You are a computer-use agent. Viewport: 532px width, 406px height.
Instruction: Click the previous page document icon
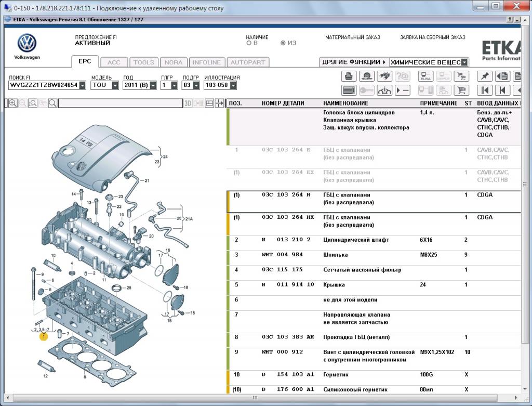502,76
